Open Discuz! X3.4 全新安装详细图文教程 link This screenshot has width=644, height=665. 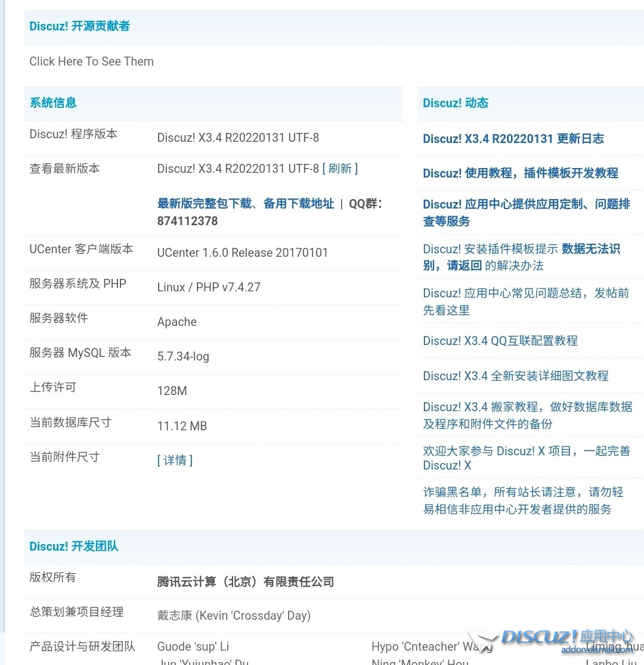516,375
